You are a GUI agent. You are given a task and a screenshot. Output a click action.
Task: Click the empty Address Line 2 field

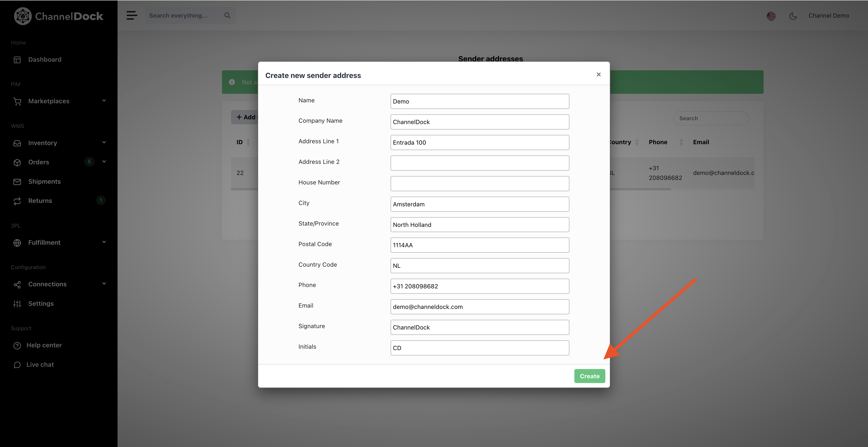(479, 163)
